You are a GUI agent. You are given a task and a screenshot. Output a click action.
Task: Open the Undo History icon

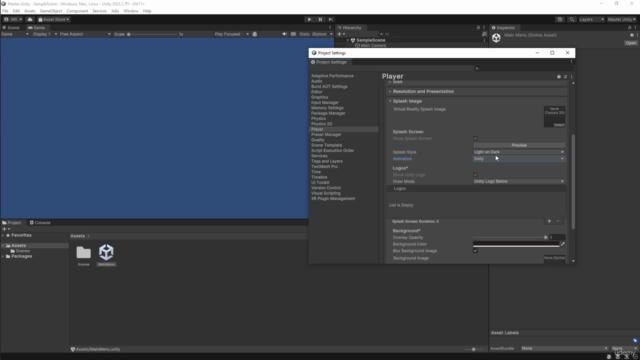560,19
